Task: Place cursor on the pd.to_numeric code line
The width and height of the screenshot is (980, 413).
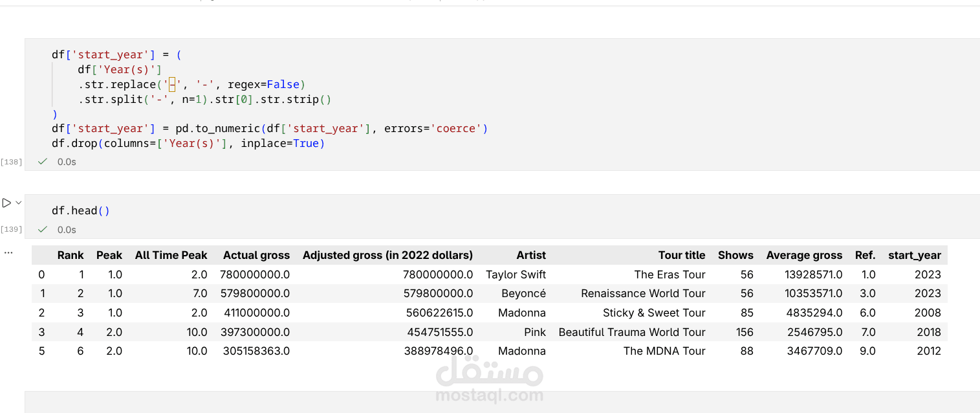Action: coord(269,128)
